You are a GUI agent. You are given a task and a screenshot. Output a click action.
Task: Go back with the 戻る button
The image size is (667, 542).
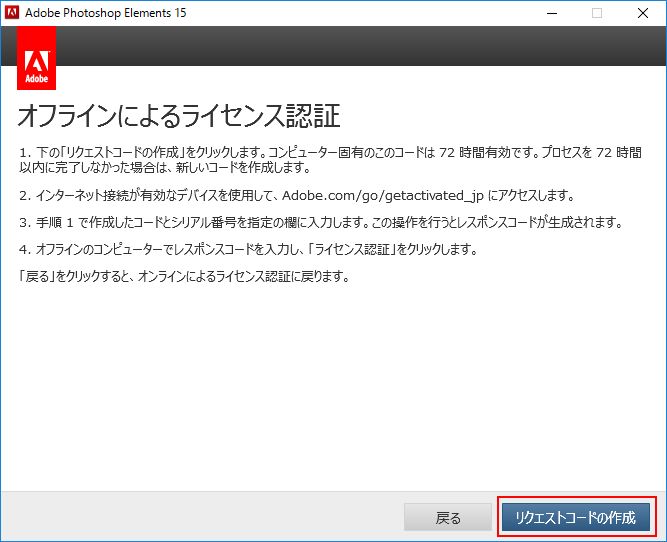point(448,517)
